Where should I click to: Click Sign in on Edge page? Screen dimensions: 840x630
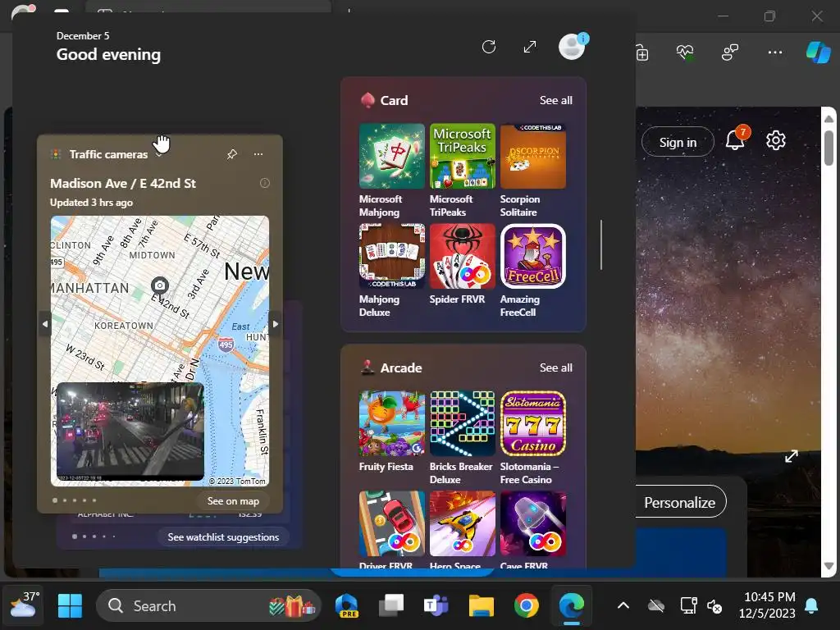pyautogui.click(x=678, y=142)
